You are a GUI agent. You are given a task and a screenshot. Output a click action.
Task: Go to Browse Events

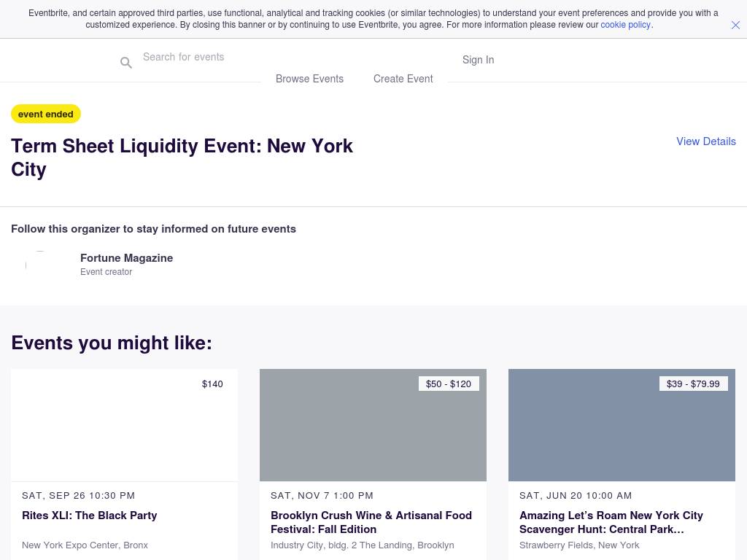[x=309, y=79]
